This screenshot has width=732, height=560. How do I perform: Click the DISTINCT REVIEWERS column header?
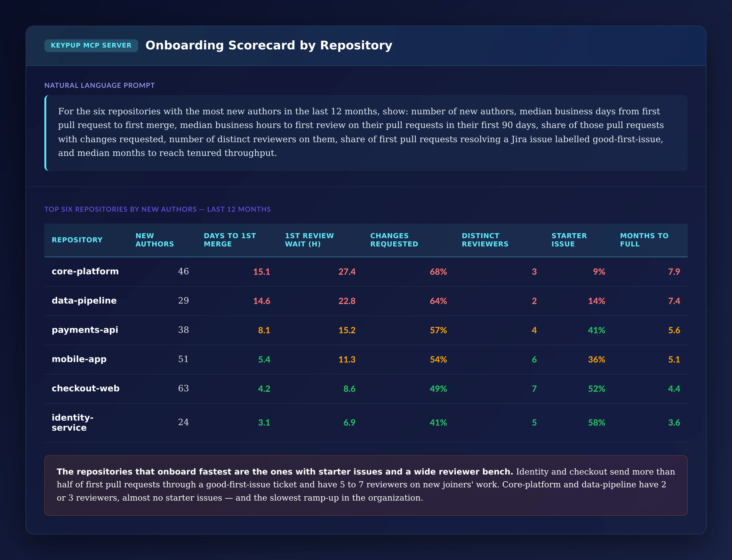click(485, 240)
